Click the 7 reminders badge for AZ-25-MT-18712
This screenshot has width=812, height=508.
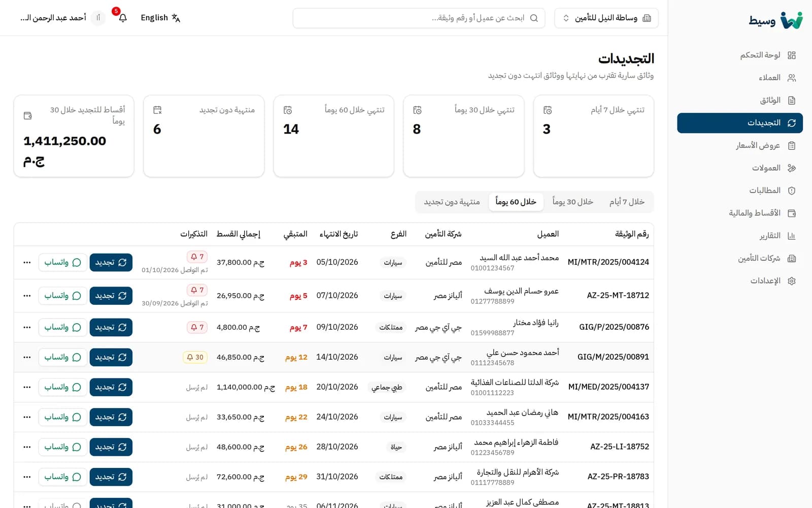pyautogui.click(x=197, y=290)
